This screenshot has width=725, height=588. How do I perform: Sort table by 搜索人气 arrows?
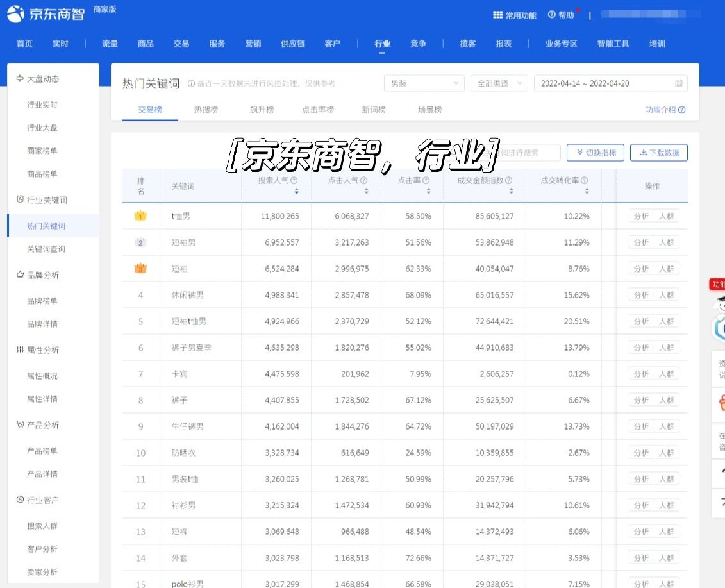(296, 191)
